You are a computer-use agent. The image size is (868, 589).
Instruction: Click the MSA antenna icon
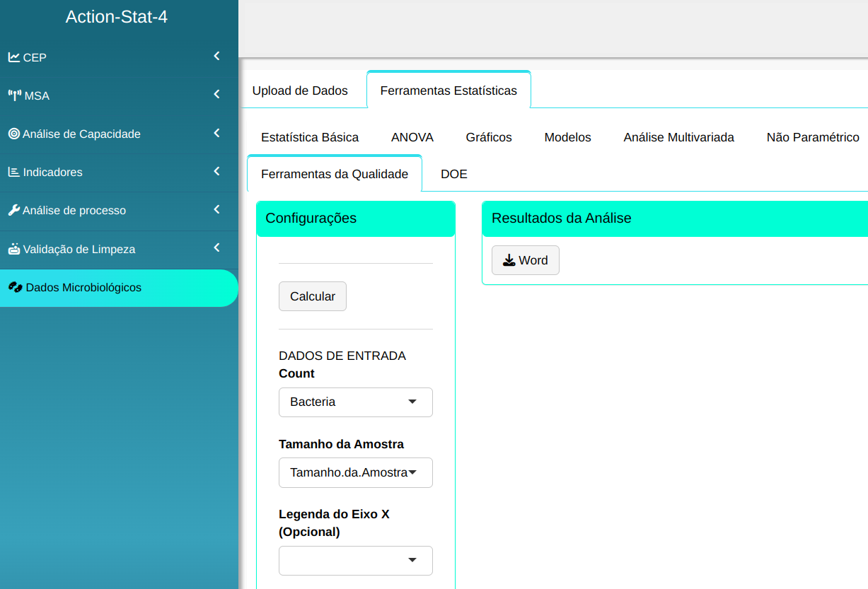(x=15, y=95)
